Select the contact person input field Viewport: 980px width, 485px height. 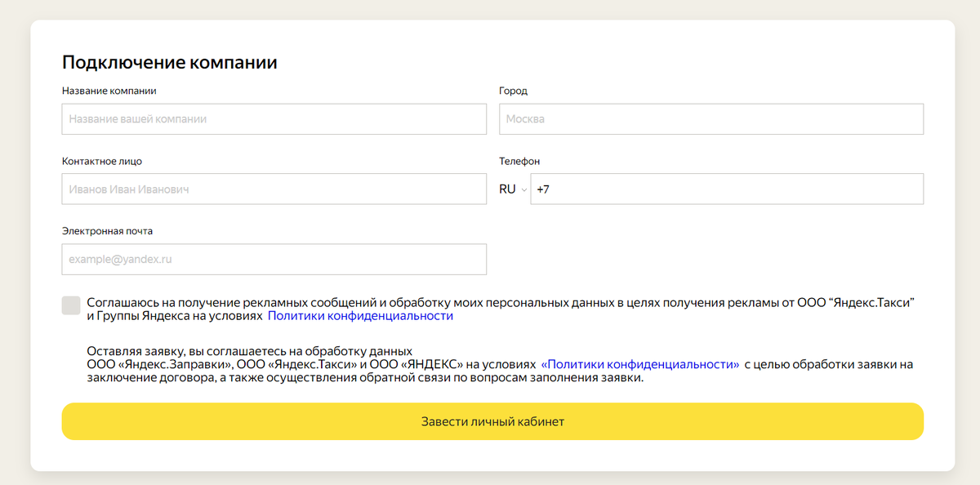click(274, 189)
